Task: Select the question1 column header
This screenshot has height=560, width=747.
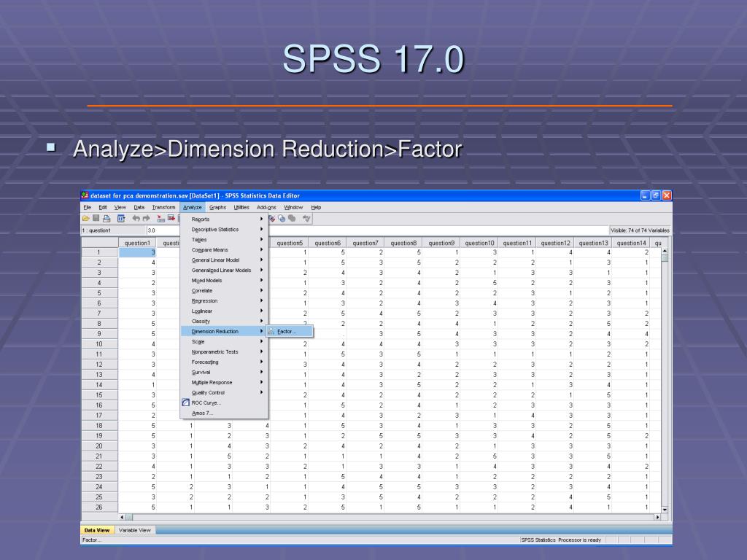Action: pos(137,243)
